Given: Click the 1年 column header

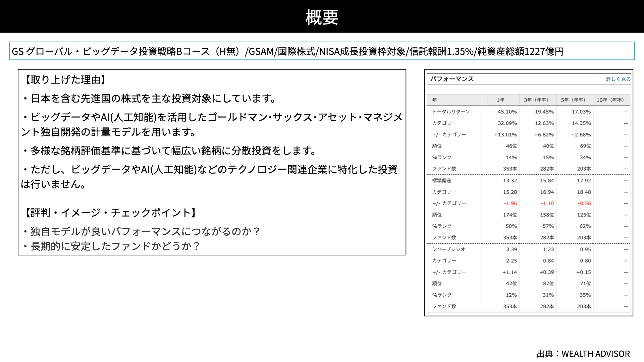Looking at the screenshot, I should (500, 100).
